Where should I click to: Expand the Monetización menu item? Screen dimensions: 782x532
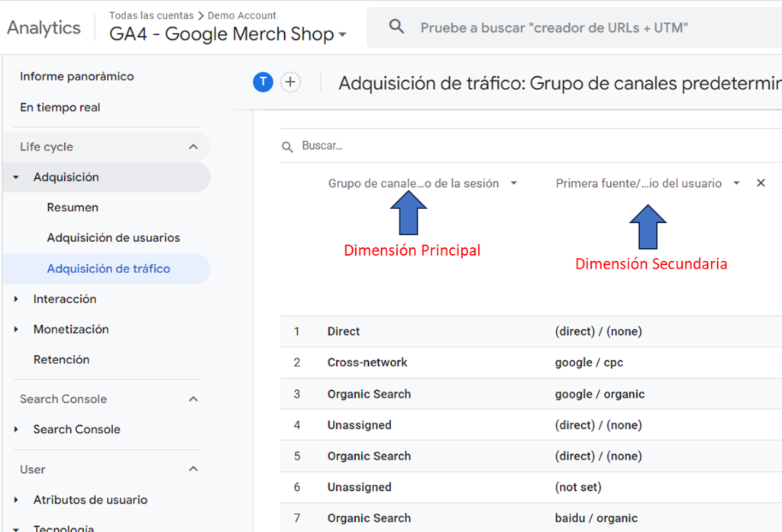click(x=71, y=330)
